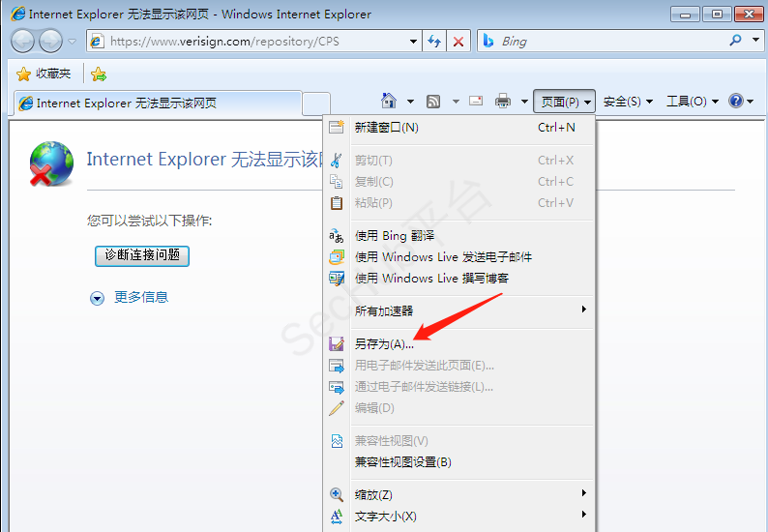Click the Read Mail envelope icon
The height and width of the screenshot is (532, 768).
(x=476, y=102)
